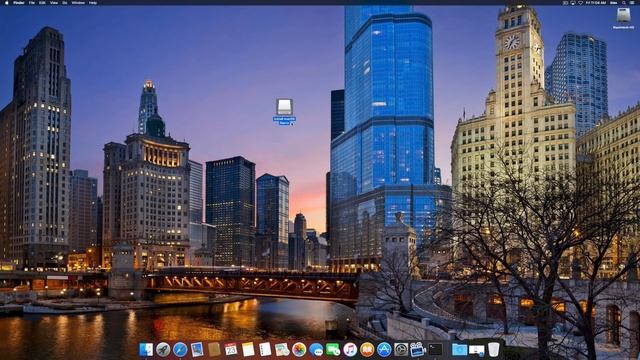Open iTunes music note icon
The width and height of the screenshot is (640, 360).
coord(350,349)
